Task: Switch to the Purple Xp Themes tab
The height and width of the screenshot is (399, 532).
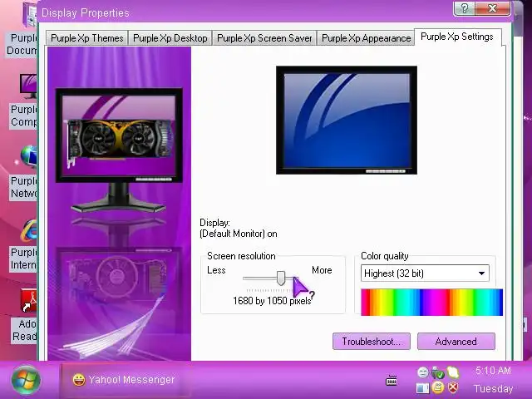Action: point(86,38)
